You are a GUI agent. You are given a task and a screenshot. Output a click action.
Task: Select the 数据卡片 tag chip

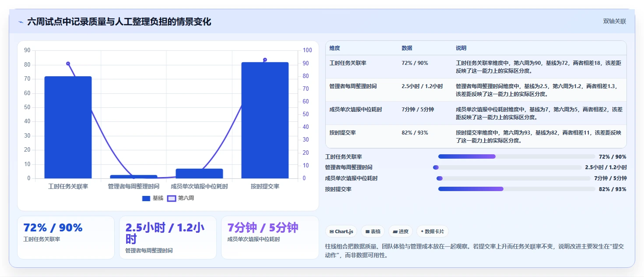432,231
